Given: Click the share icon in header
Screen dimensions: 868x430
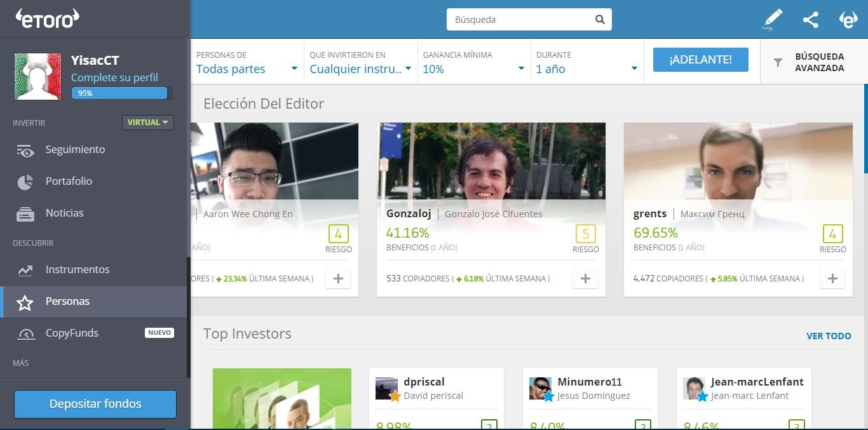Looking at the screenshot, I should [x=811, y=20].
